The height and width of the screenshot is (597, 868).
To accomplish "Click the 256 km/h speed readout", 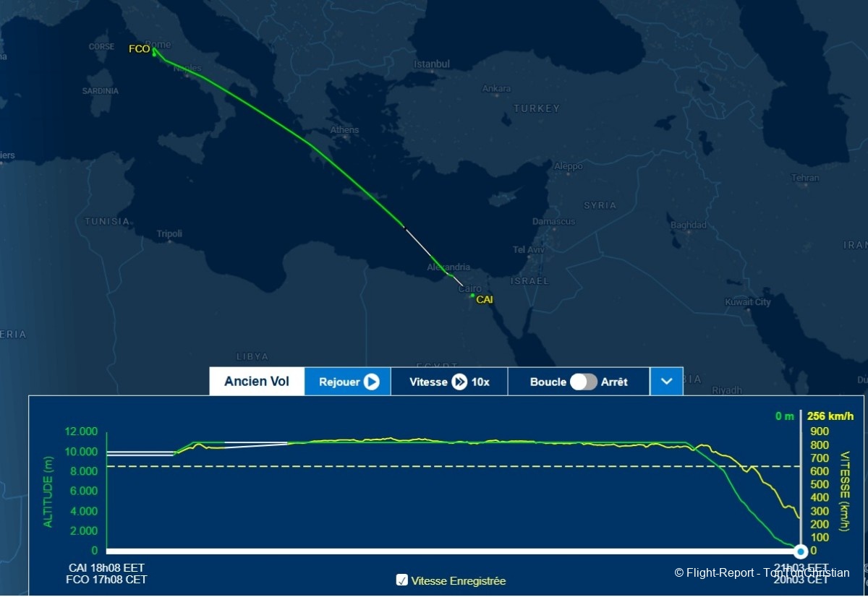I will (831, 416).
